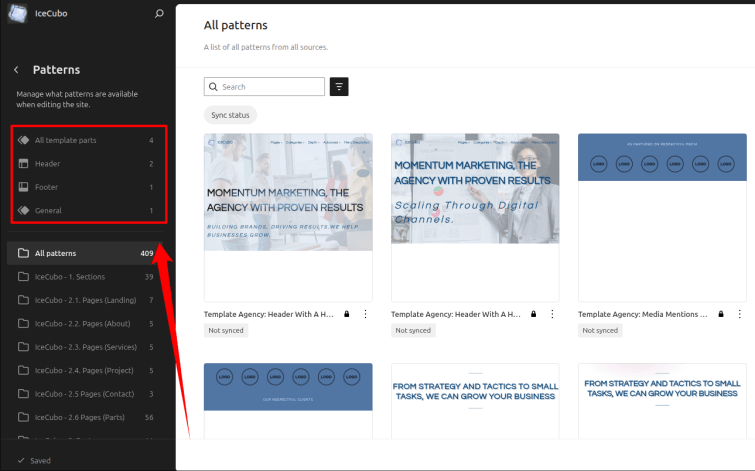The image size is (755, 471).
Task: Click Not synced badge under Media Mentions
Action: coord(600,330)
